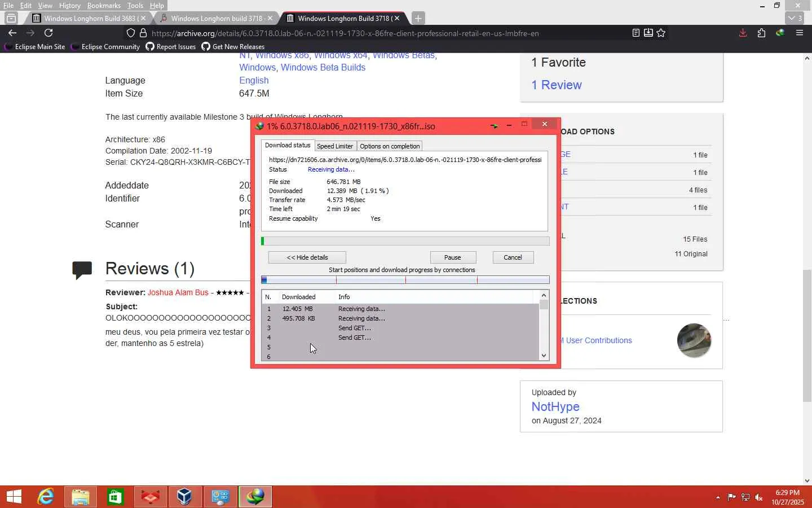Screen dimensions: 812x508
Task: Click the browser forward arrow
Action: point(30,33)
